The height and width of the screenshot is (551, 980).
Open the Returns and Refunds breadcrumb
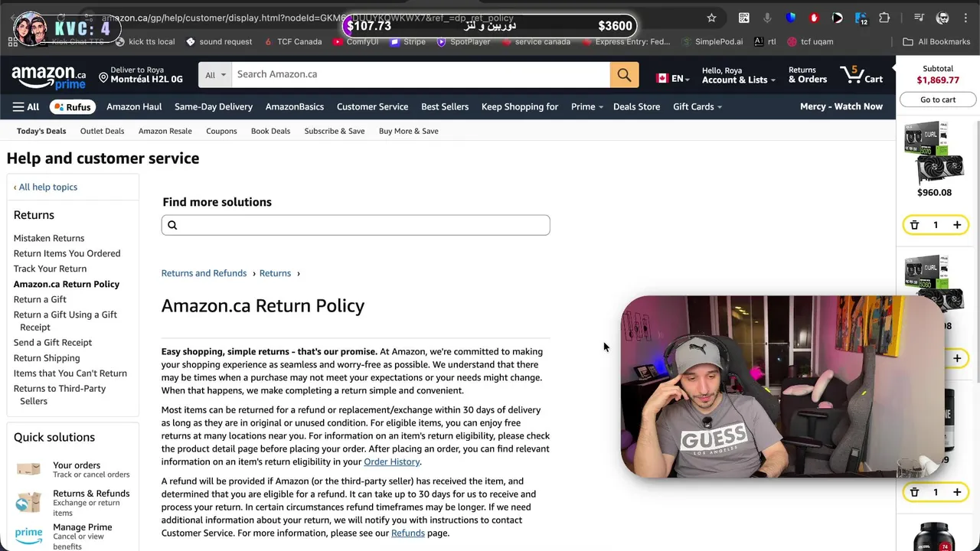click(204, 273)
